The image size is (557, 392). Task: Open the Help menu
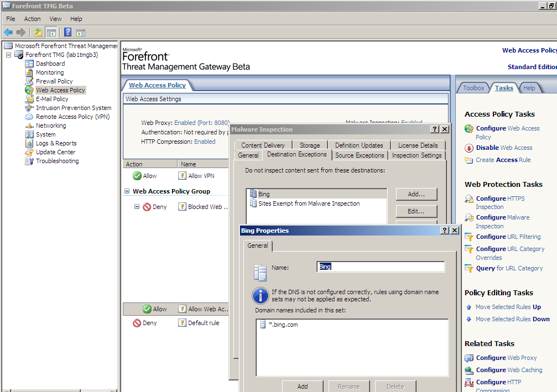pyautogui.click(x=76, y=19)
